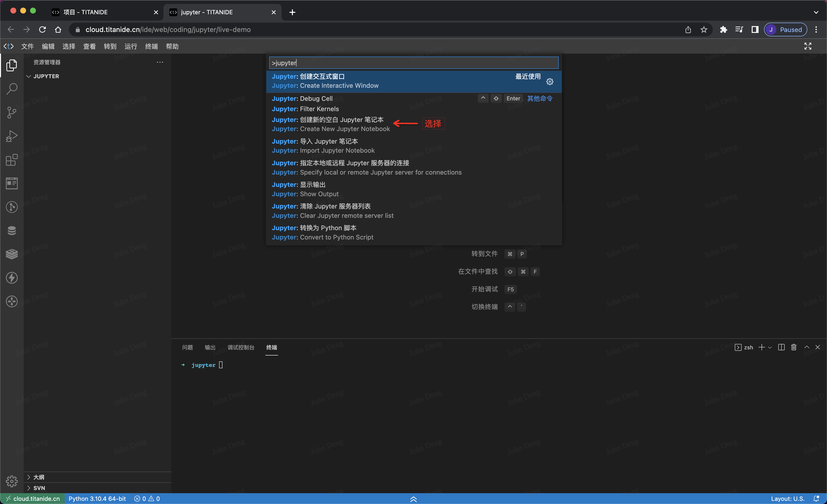
Task: Open the Run and Debug view
Action: click(x=12, y=136)
